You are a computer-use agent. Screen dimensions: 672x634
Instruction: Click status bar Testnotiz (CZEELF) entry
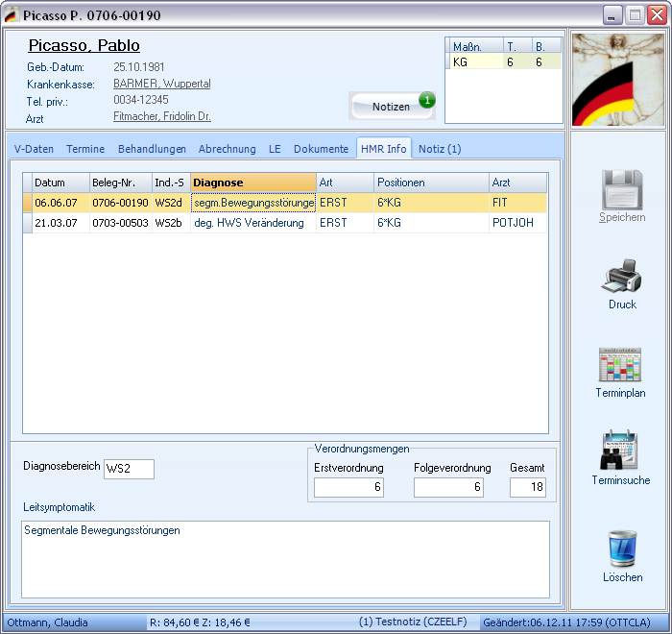point(413,622)
